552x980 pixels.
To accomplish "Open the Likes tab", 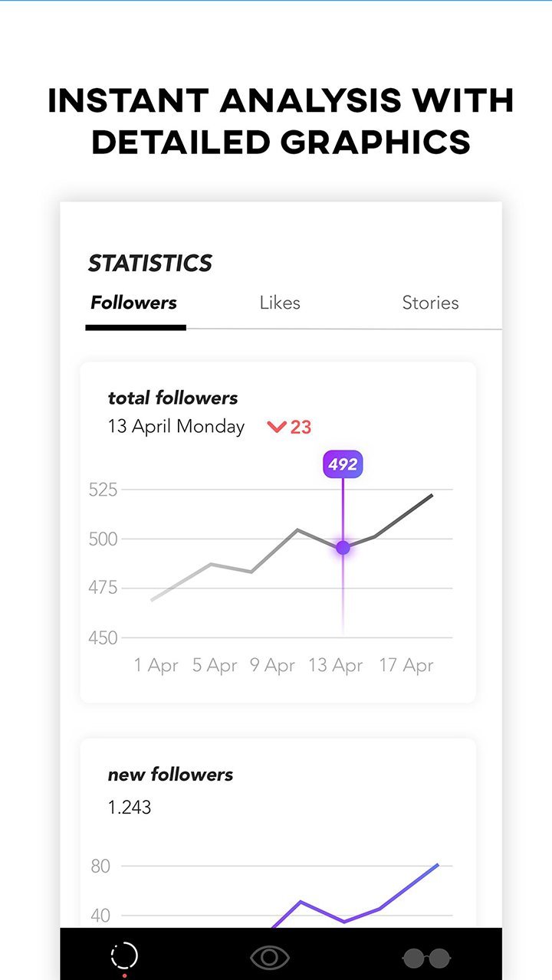I will (280, 303).
